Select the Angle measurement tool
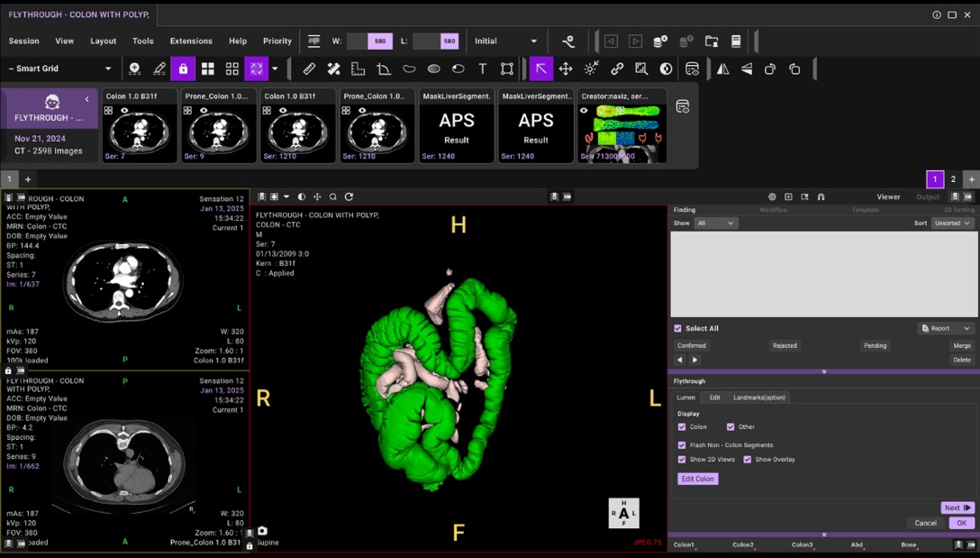 pyautogui.click(x=383, y=69)
